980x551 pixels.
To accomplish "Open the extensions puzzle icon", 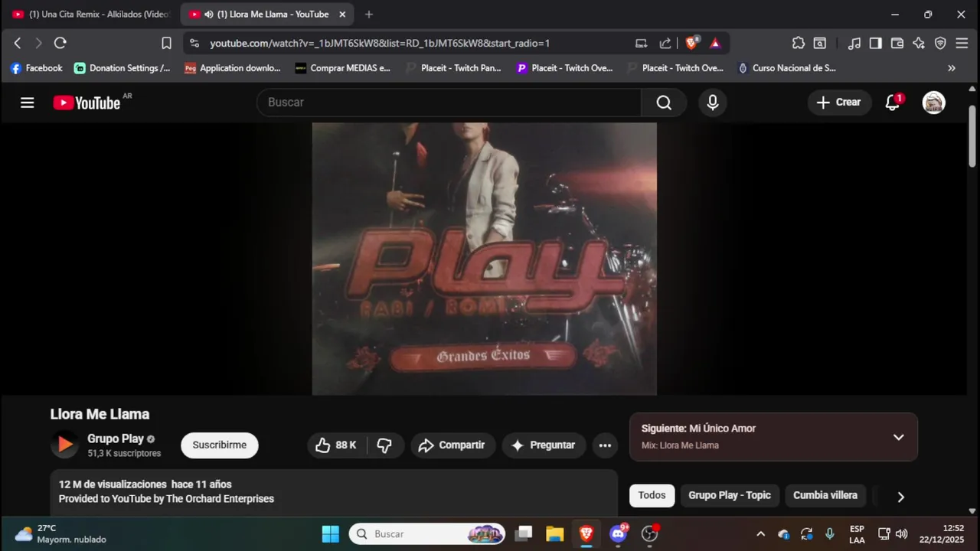I will (799, 44).
